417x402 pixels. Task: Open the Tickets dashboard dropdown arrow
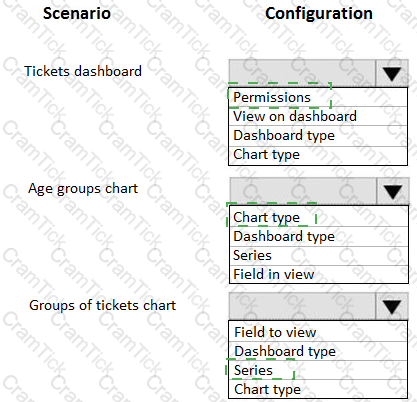[392, 73]
